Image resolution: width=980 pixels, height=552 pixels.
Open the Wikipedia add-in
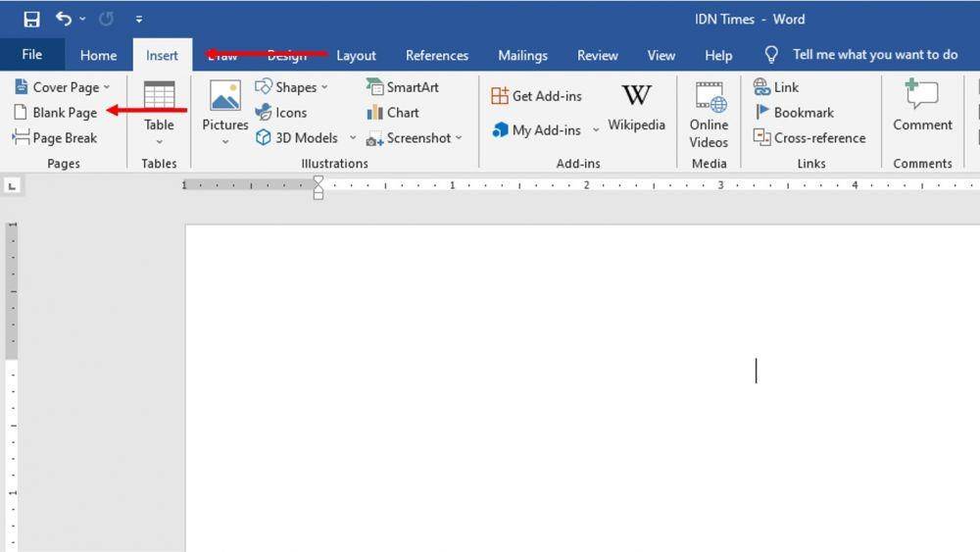point(636,108)
